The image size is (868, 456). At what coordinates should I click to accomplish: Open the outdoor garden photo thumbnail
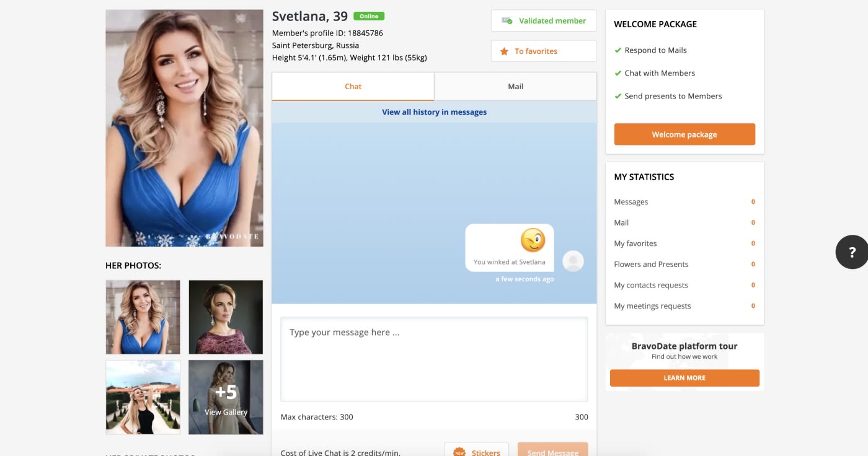click(x=143, y=397)
